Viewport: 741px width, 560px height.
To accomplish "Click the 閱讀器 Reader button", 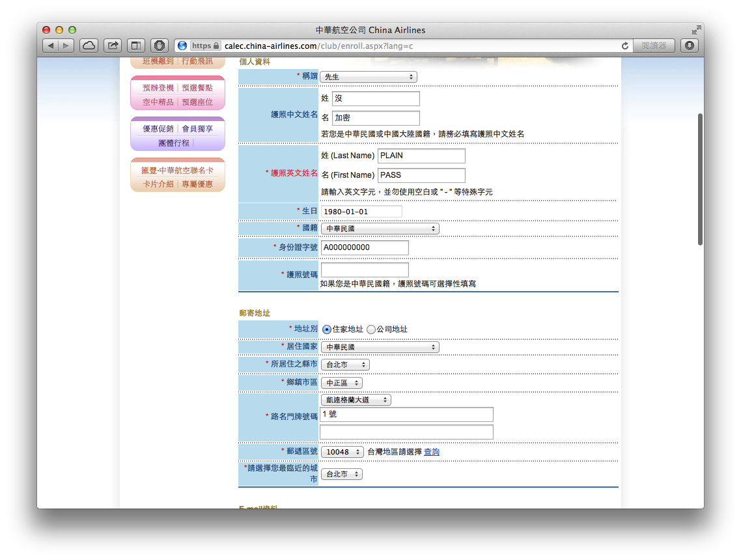I will pyautogui.click(x=654, y=46).
